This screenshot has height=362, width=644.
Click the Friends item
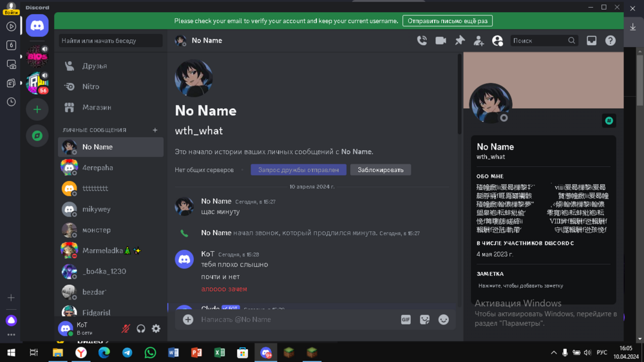click(111, 66)
